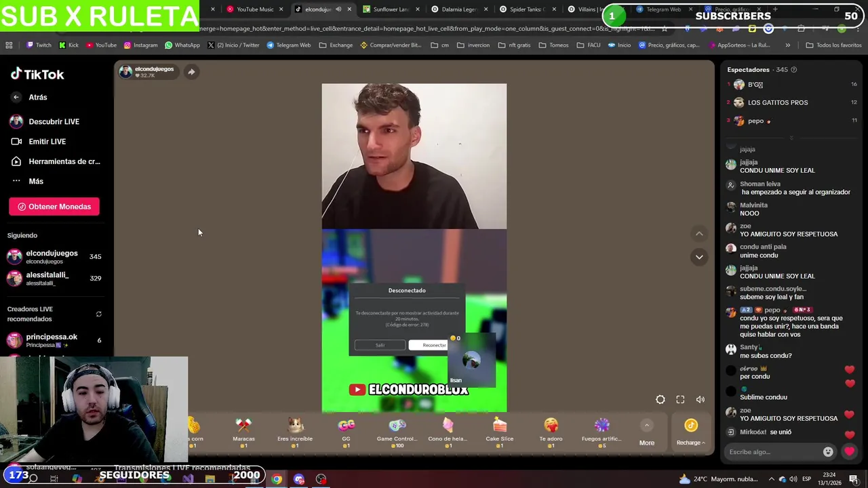This screenshot has height=488, width=868.
Task: Open chat user Shoman leiva
Action: 759,184
